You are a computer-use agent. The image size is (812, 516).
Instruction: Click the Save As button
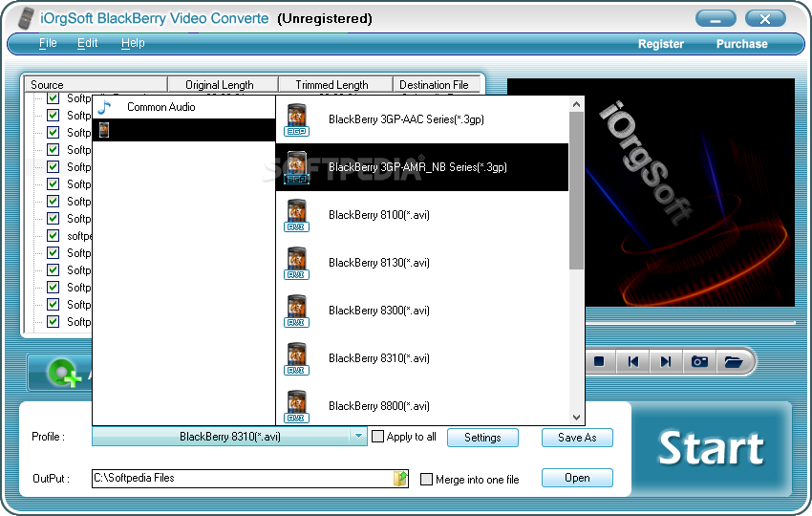point(577,438)
